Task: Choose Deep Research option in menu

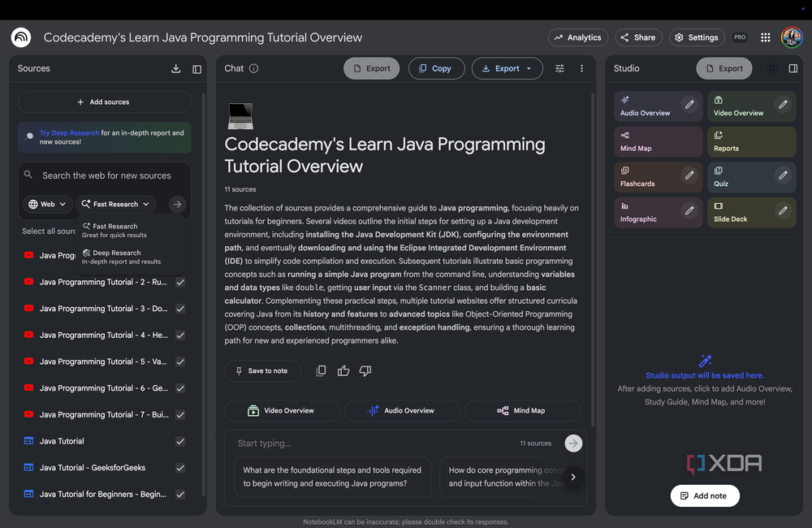Action: click(x=130, y=257)
